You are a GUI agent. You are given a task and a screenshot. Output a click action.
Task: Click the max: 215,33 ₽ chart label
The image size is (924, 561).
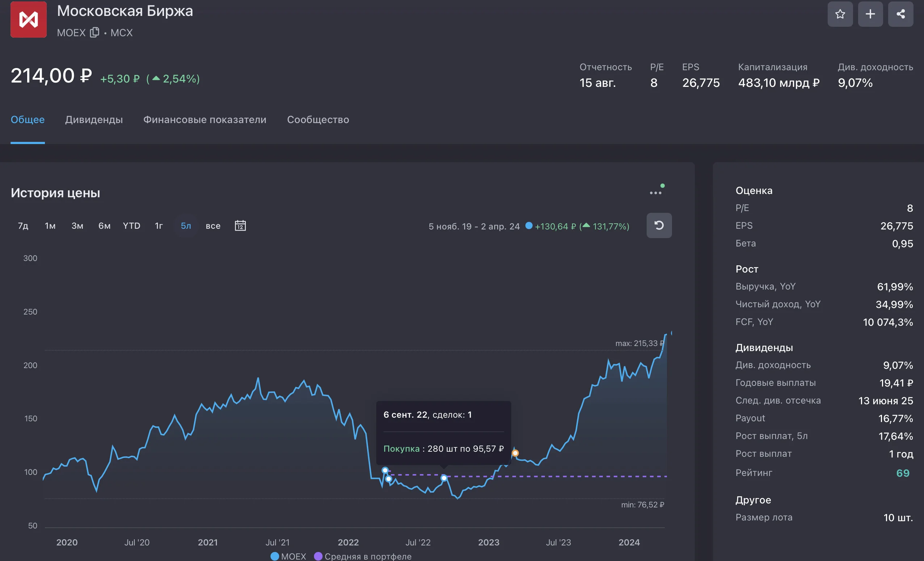pos(640,343)
